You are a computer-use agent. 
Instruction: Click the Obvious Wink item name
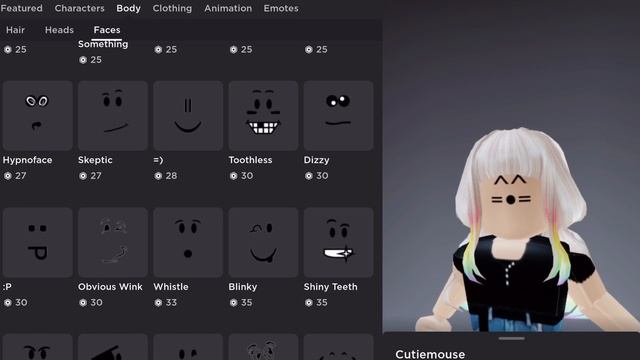(110, 287)
